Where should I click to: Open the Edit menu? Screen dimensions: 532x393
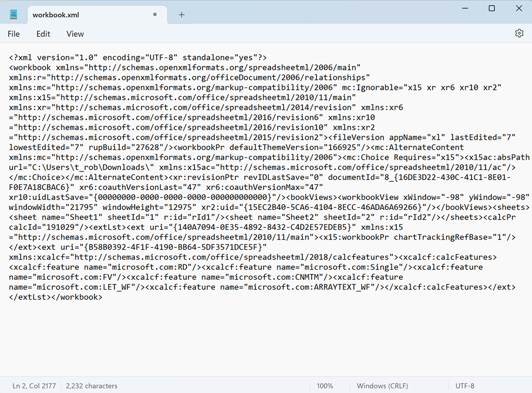[43, 34]
